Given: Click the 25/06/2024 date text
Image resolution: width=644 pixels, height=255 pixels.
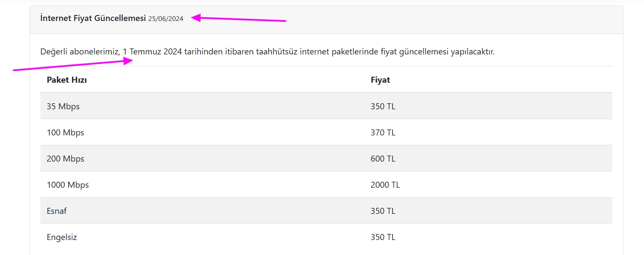Looking at the screenshot, I should click(166, 19).
